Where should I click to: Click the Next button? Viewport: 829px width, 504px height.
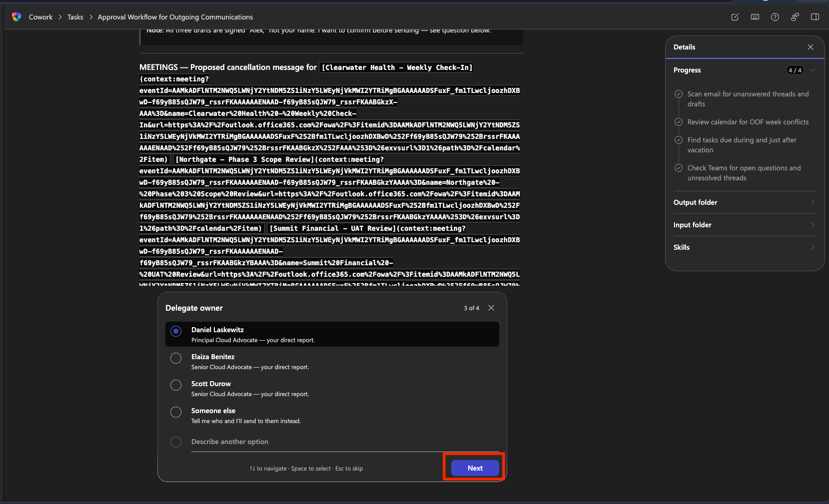coord(475,468)
